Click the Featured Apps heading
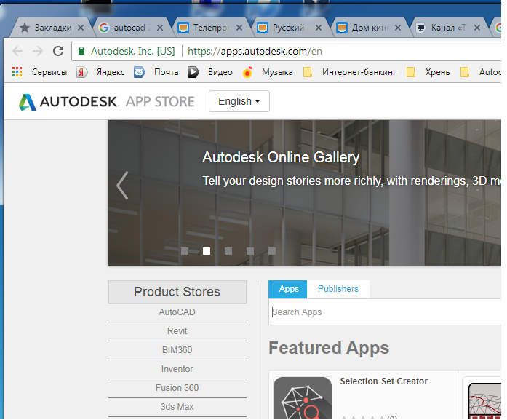Viewport: 507px width, 420px height. pyautogui.click(x=329, y=348)
